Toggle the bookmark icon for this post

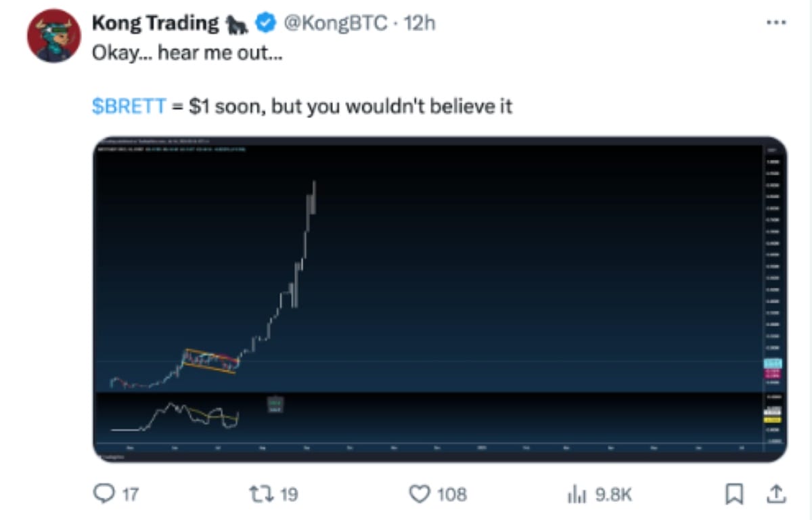734,495
